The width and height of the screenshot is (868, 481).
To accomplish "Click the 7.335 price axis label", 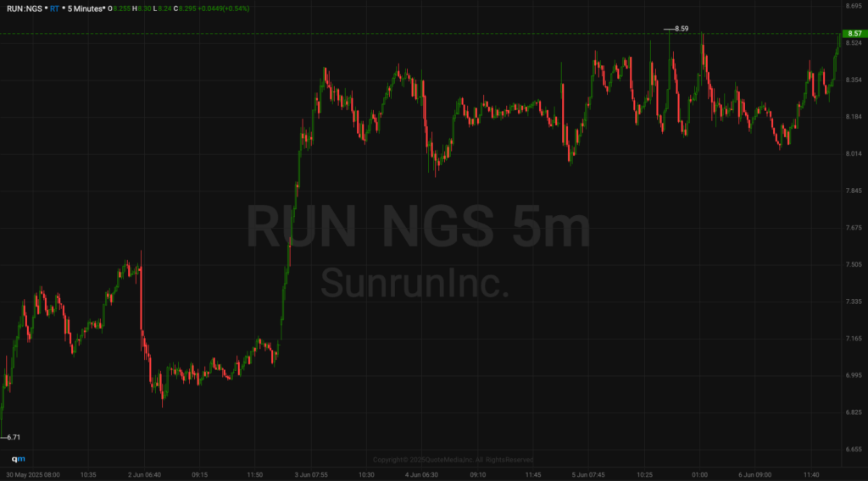I will (854, 301).
